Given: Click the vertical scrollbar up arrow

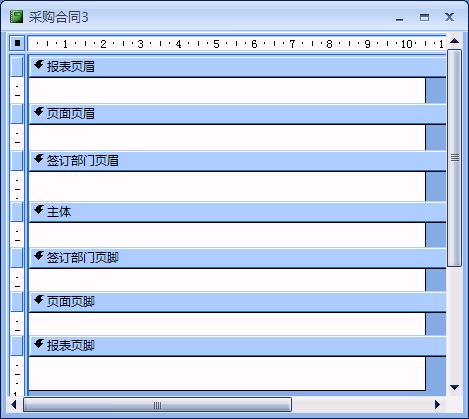Looking at the screenshot, I should click(454, 41).
